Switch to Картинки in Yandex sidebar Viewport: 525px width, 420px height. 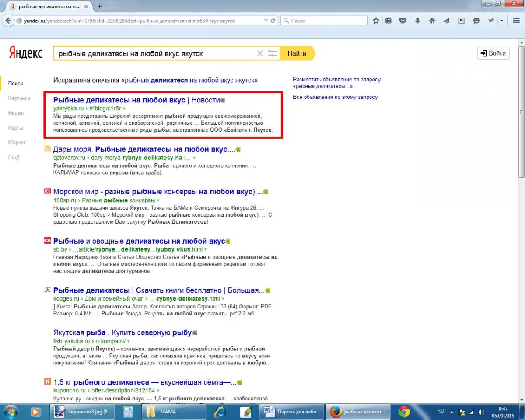tap(19, 98)
